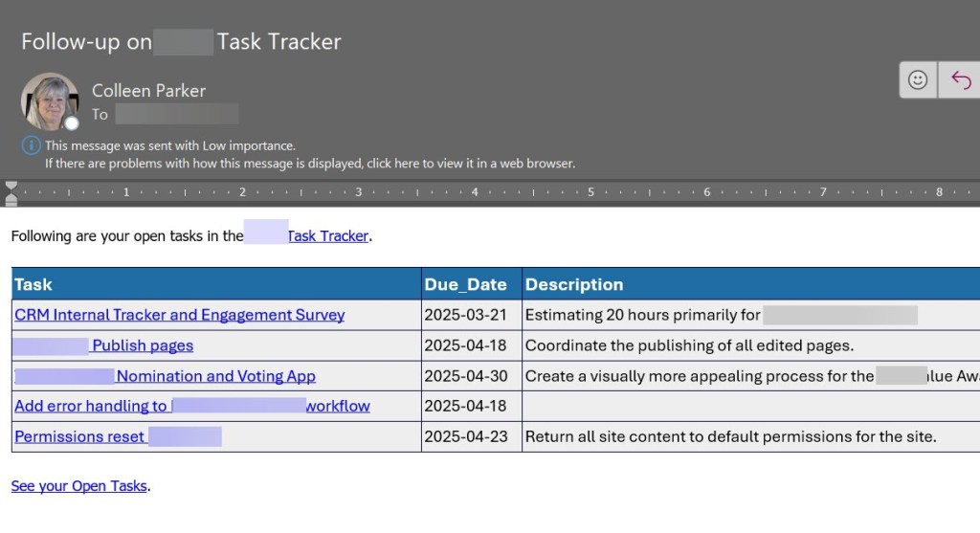Follow the See your Open Tasks link
980x533 pixels.
(78, 486)
